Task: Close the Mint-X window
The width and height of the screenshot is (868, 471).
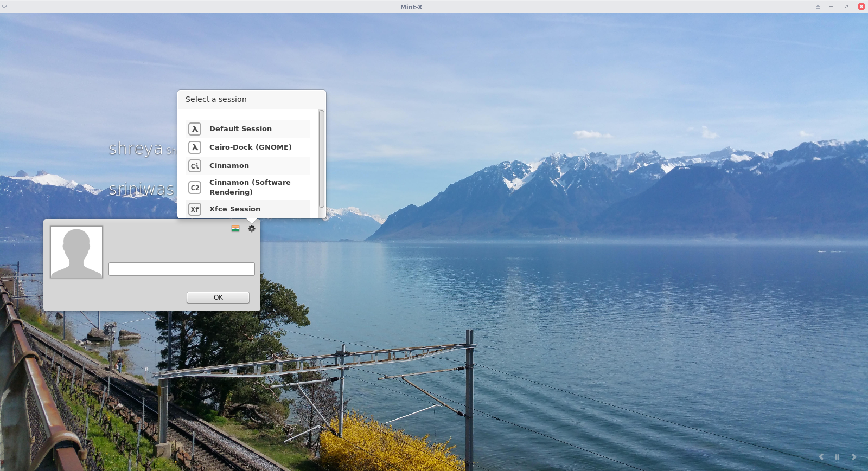Action: tap(861, 7)
